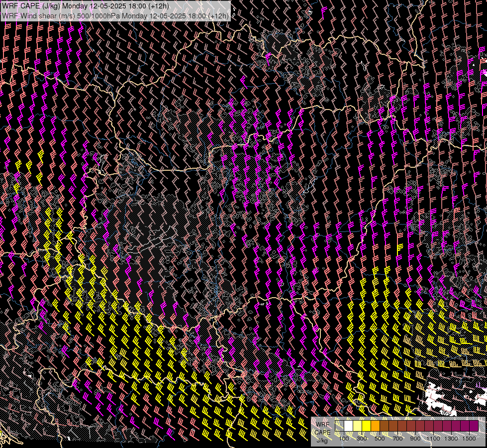This screenshot has width=487, height=448.
Task: Click the 700 legend value
Action: 397,439
